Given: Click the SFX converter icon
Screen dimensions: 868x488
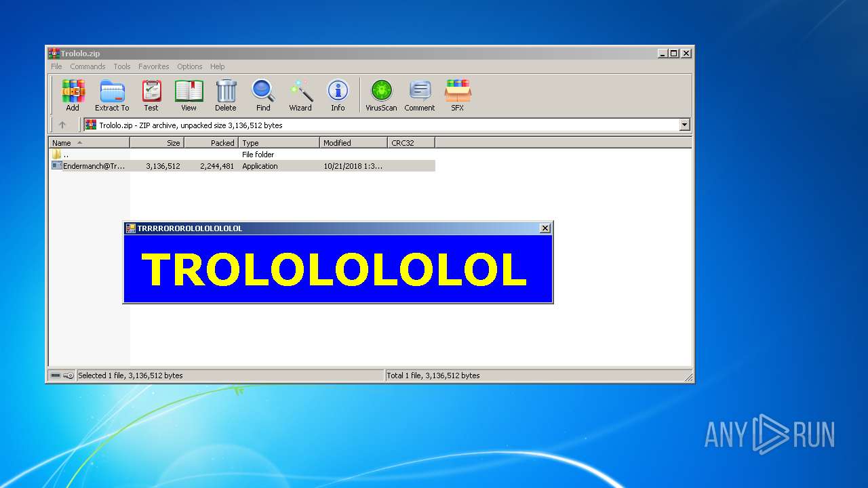Looking at the screenshot, I should point(458,95).
